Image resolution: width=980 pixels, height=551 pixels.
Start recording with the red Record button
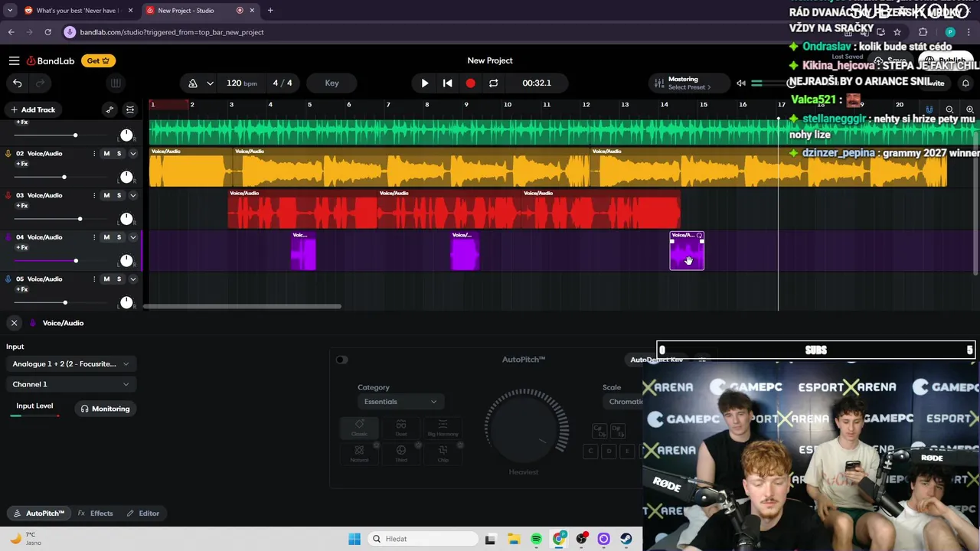[x=471, y=83]
